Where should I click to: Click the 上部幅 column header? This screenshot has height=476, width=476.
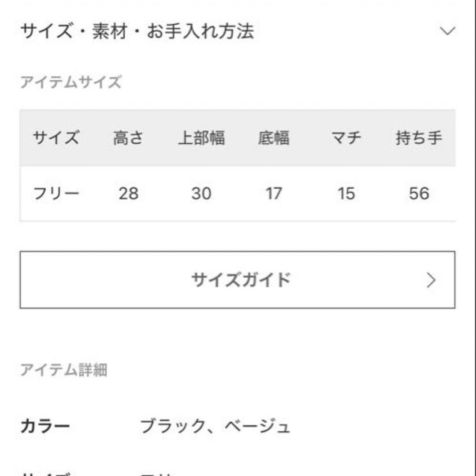pos(202,138)
